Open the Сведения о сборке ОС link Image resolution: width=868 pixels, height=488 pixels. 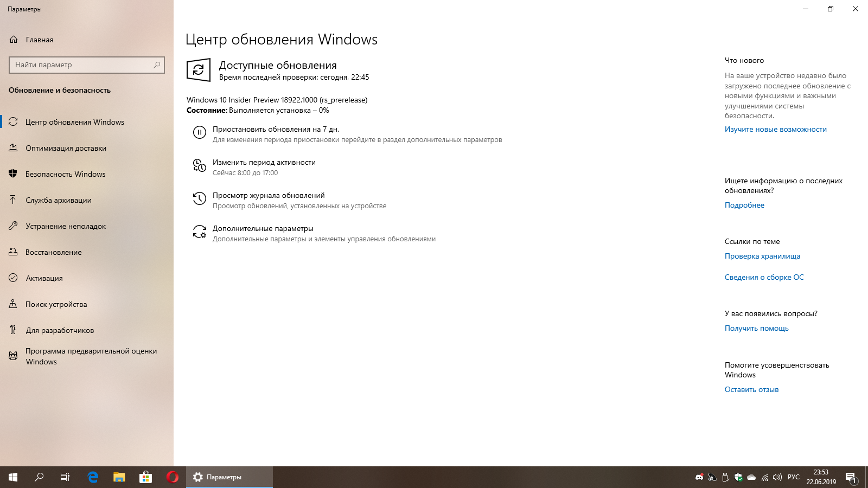pos(764,277)
